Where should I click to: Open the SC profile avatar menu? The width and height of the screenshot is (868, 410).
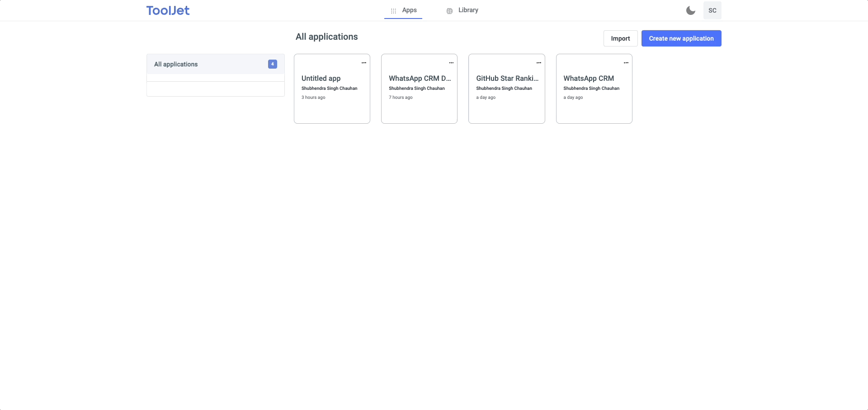[x=712, y=10]
